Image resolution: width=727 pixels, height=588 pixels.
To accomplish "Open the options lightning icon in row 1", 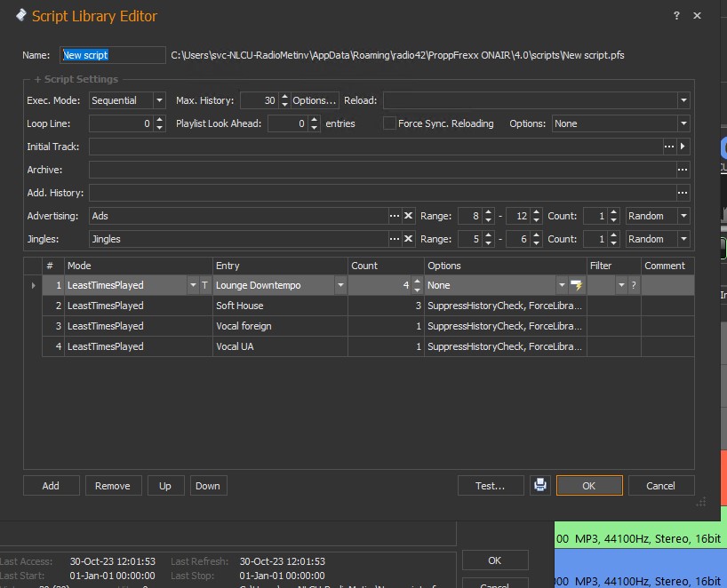I will pyautogui.click(x=577, y=285).
